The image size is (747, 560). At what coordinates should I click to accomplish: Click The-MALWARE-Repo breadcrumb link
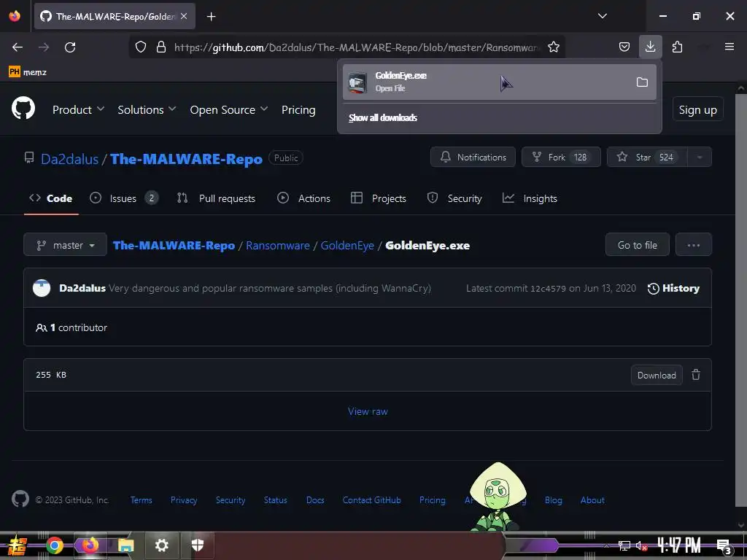coord(174,245)
